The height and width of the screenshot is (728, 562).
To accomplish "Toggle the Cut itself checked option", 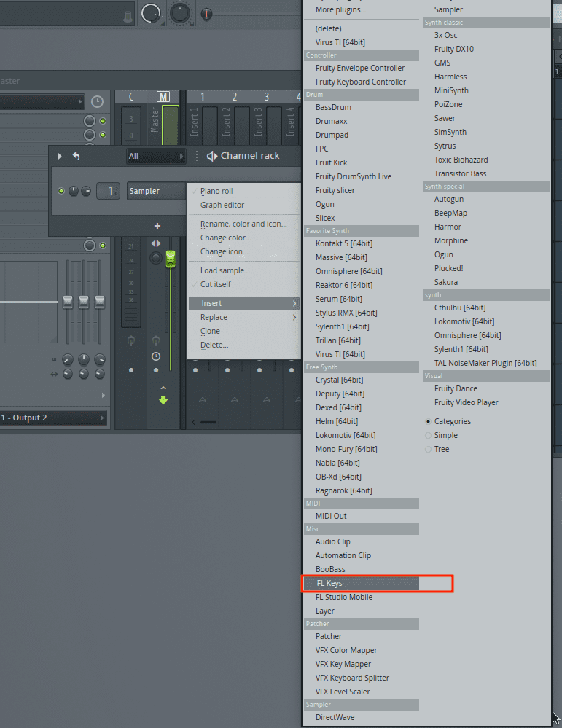I will pyautogui.click(x=244, y=284).
